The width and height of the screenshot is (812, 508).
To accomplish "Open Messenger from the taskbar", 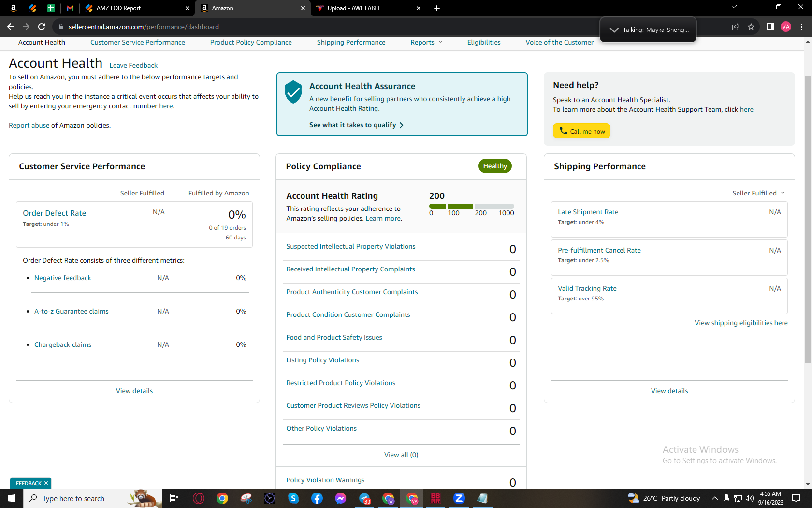I will coord(341,498).
